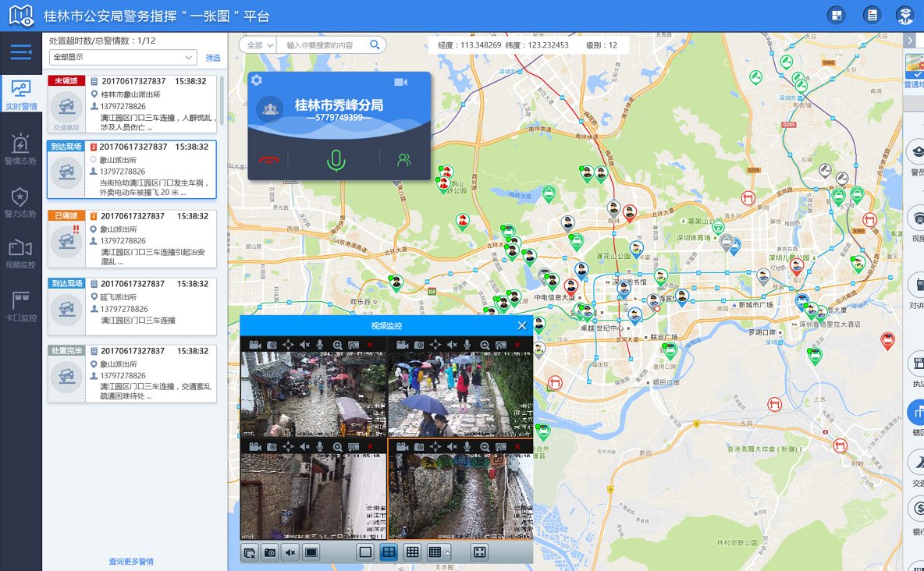Viewport: 924px width, 571px height.
Task: Toggle microphone on top-right camera feed
Action: click(467, 345)
